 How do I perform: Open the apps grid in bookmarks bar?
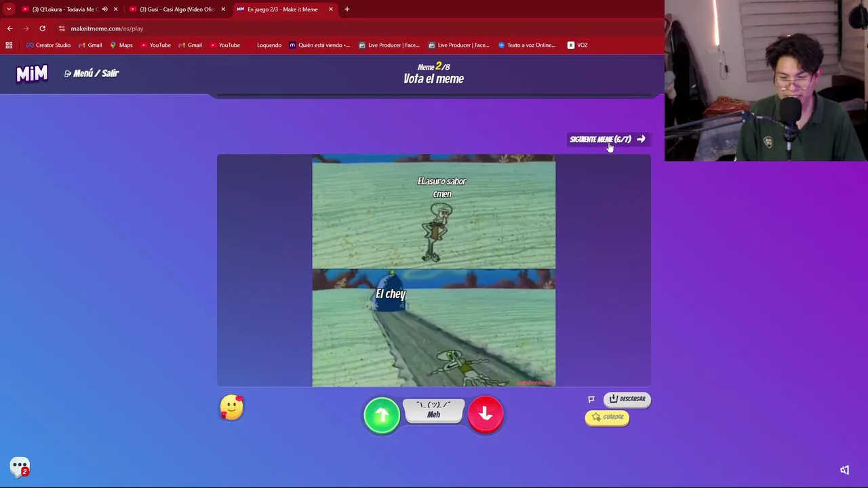tap(9, 45)
